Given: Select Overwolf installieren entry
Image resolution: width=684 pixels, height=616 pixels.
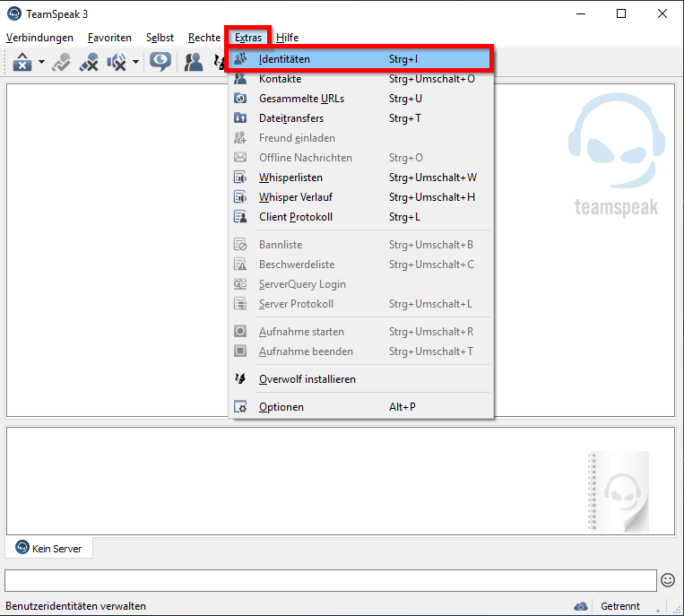Looking at the screenshot, I should point(361,379).
